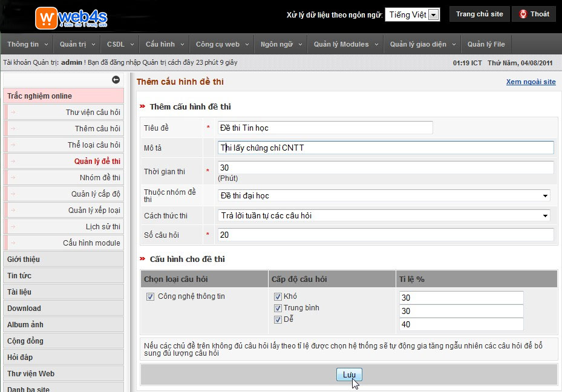562x392 pixels.
Task: Open Trang chủ site
Action: pyautogui.click(x=479, y=15)
